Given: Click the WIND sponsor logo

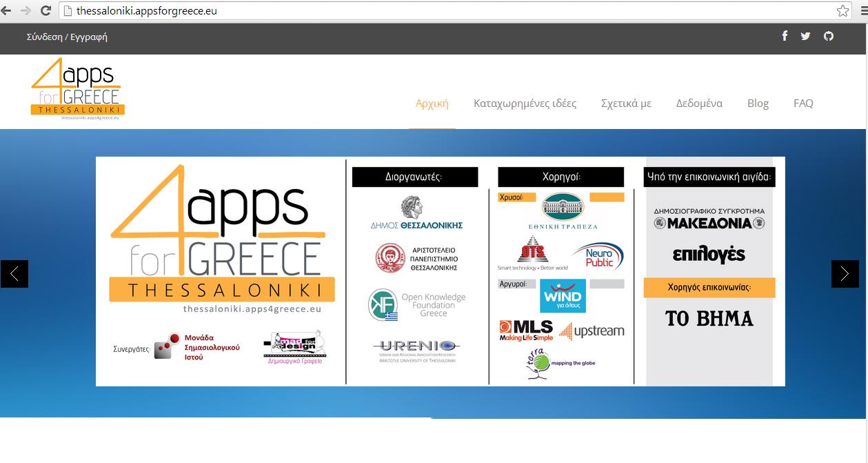Looking at the screenshot, I should click(563, 296).
